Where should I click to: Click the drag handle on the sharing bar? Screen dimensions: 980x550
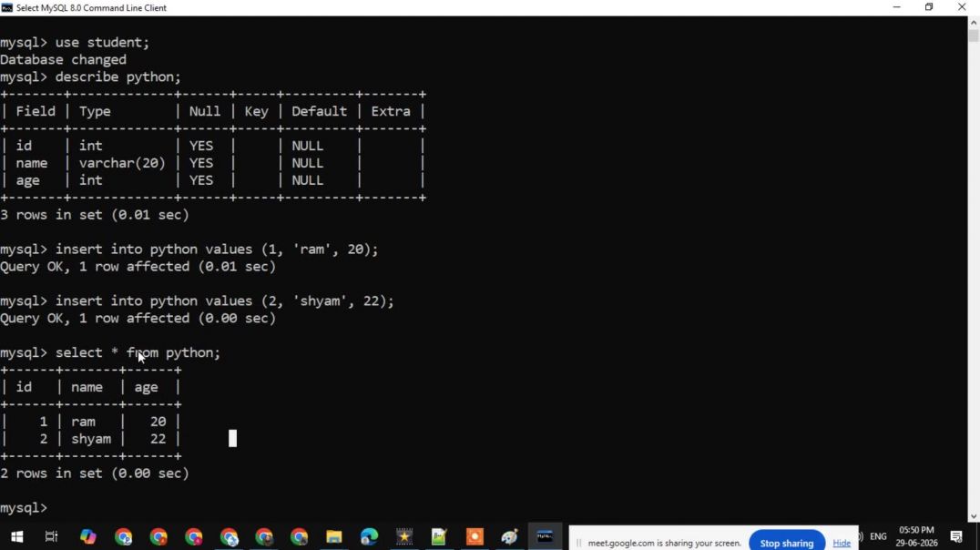(578, 543)
